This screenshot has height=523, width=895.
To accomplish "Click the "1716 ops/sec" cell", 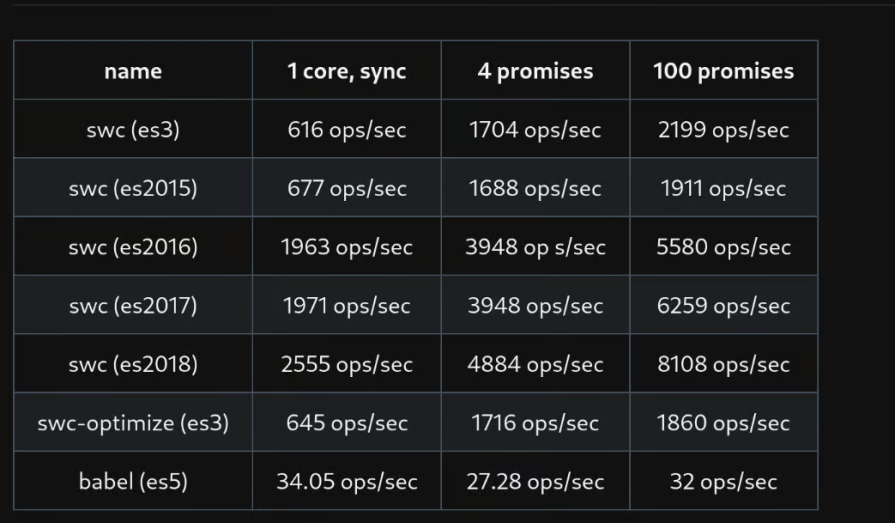I will click(x=535, y=423).
